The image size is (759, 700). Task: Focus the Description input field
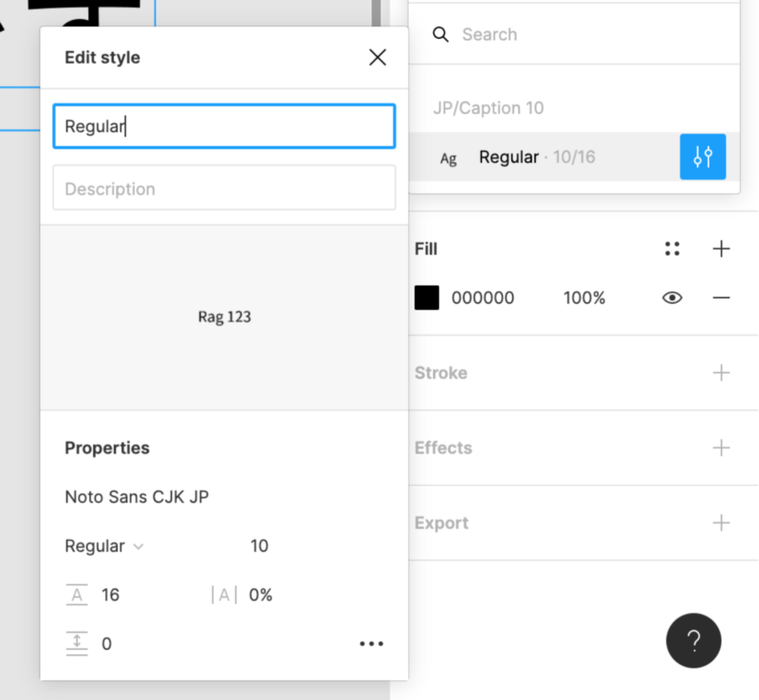tap(224, 188)
